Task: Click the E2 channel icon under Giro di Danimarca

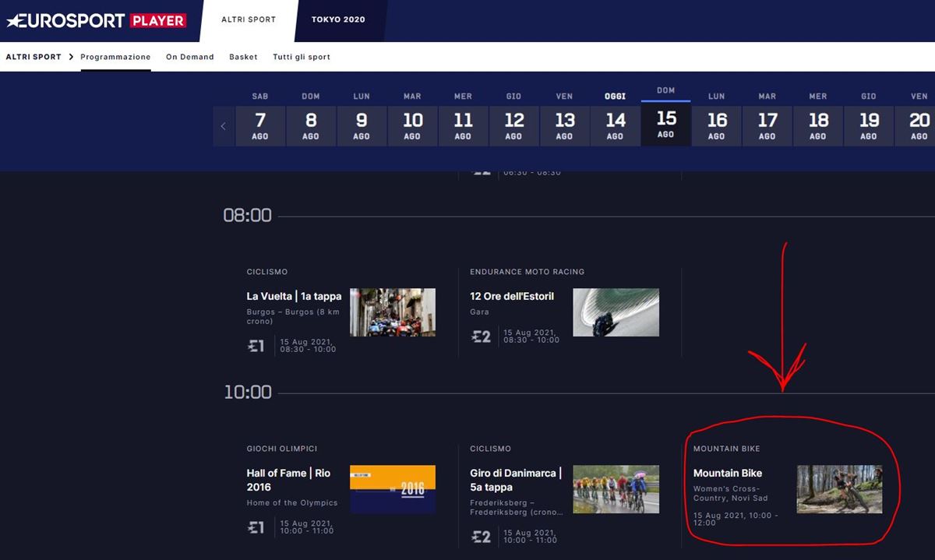Action: [481, 536]
